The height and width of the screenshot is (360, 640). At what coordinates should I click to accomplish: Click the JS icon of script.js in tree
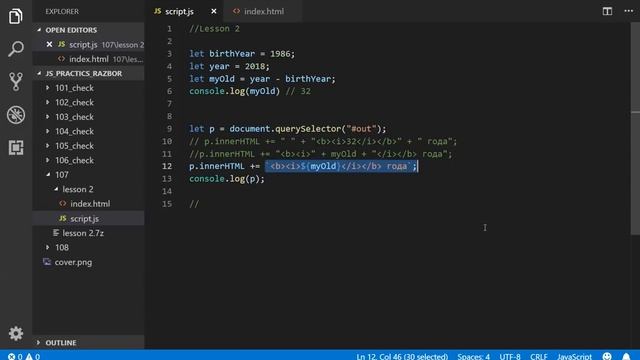(62, 218)
